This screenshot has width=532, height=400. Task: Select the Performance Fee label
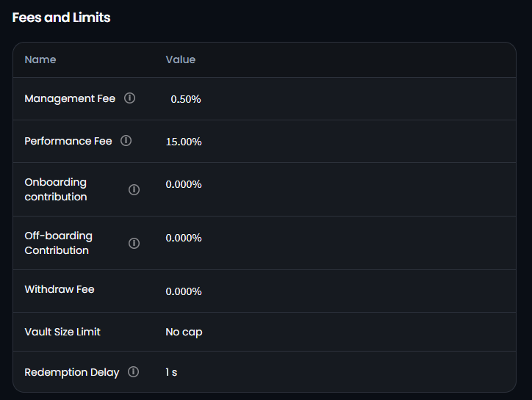pos(68,141)
